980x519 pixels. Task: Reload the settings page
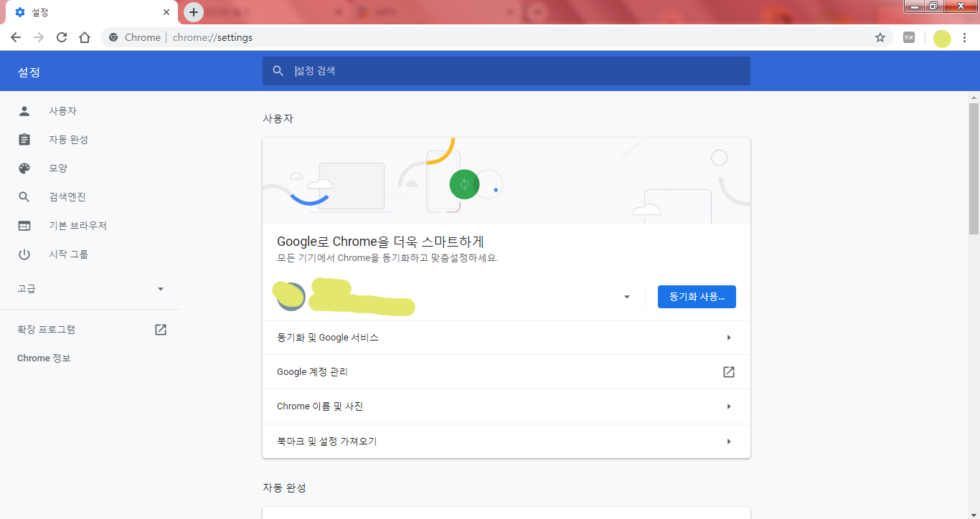[x=62, y=37]
